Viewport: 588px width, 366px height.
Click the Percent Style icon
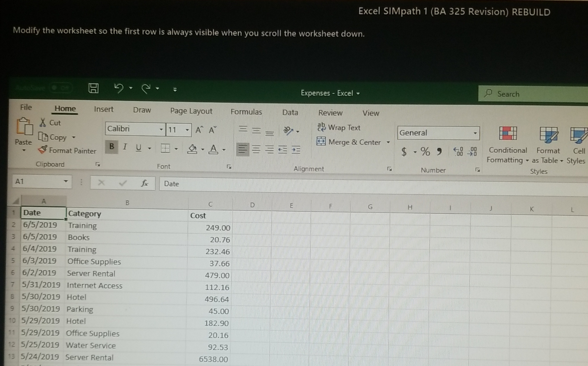[425, 152]
